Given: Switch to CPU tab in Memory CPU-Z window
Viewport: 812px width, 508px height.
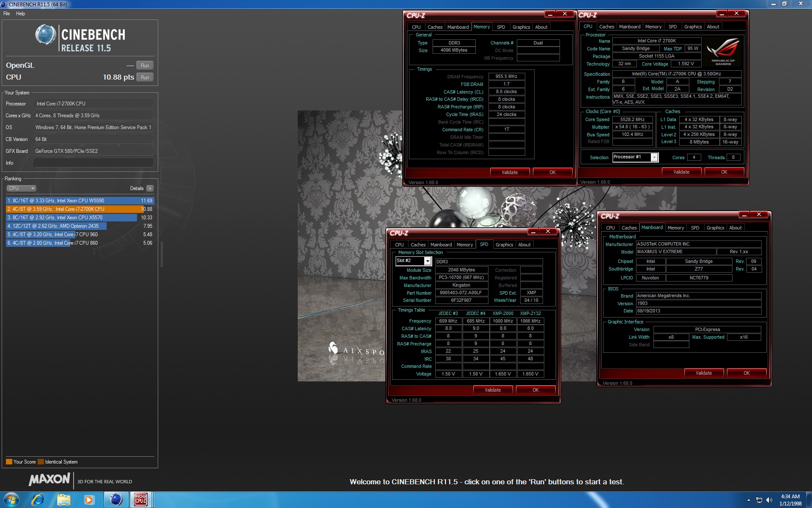Looking at the screenshot, I should (416, 27).
